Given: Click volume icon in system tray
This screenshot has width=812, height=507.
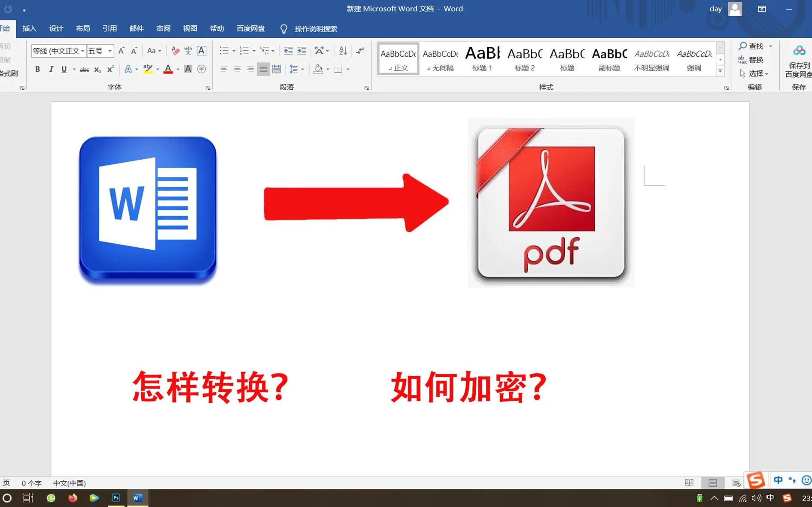Looking at the screenshot, I should 756,498.
